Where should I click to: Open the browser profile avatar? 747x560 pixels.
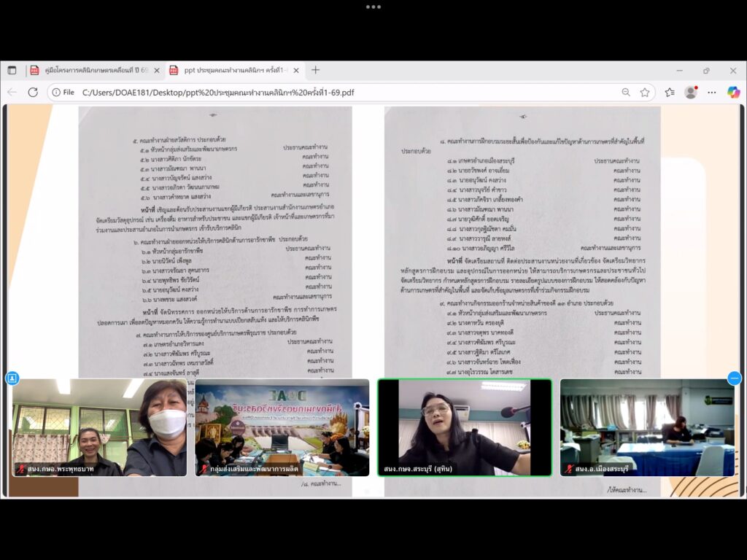point(691,93)
